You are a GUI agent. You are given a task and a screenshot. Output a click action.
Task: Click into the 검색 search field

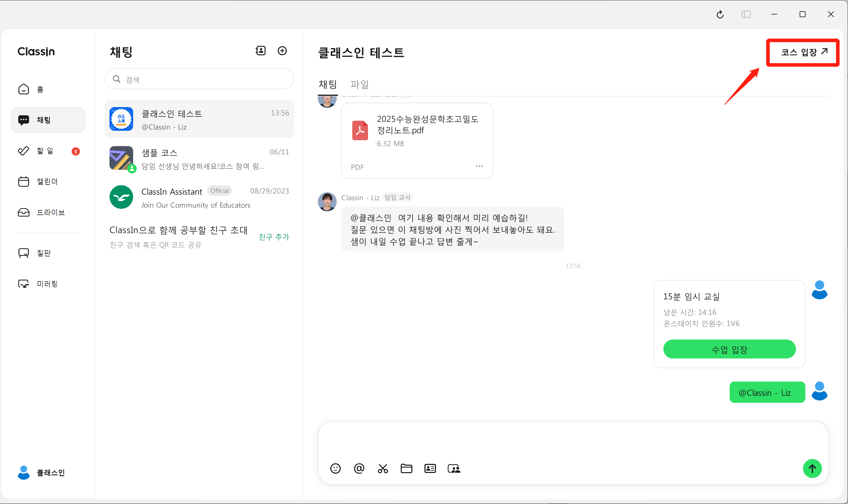[x=199, y=79]
